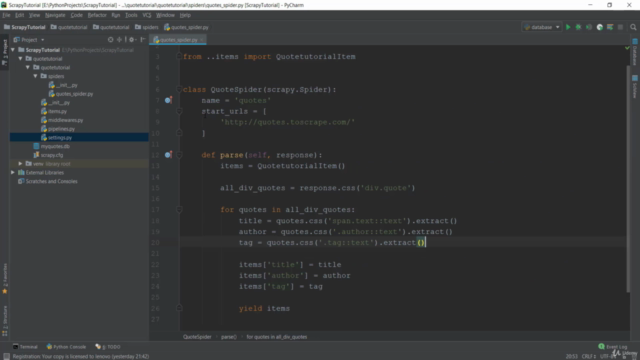Open the VCS menu
The height and width of the screenshot is (360, 640).
147,15
